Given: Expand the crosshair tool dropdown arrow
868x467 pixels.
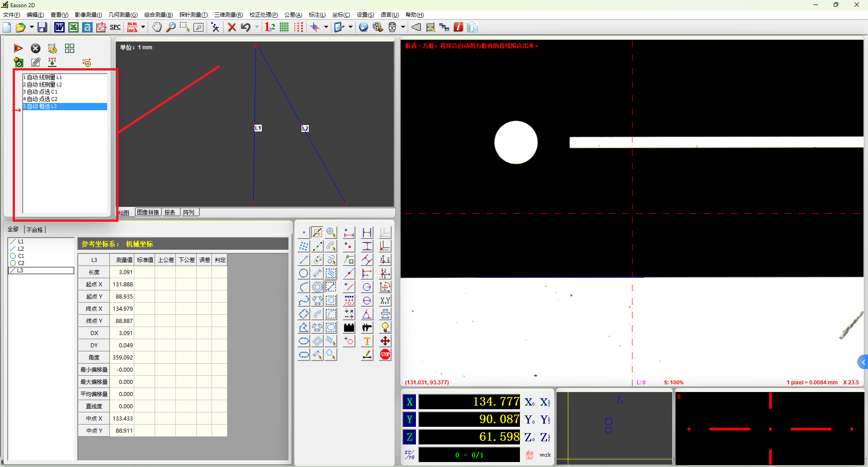Looking at the screenshot, I should click(x=326, y=27).
